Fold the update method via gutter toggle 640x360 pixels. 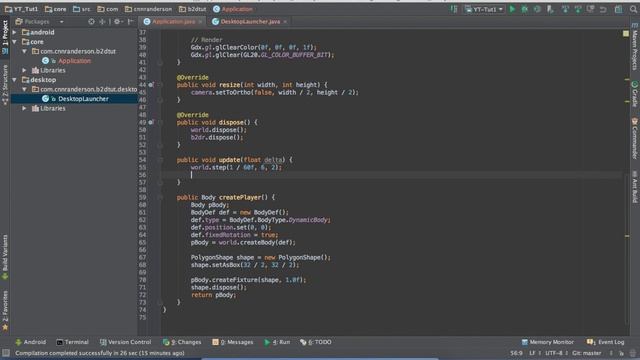click(x=160, y=160)
